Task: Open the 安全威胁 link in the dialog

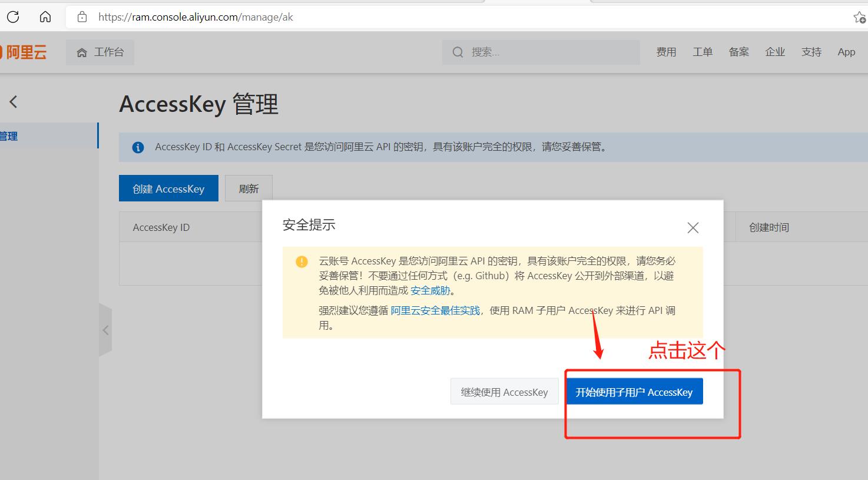Action: (430, 290)
